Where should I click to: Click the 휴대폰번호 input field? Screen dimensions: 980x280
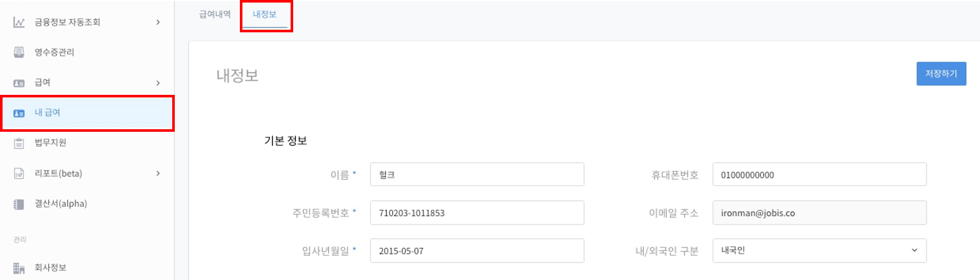click(819, 174)
